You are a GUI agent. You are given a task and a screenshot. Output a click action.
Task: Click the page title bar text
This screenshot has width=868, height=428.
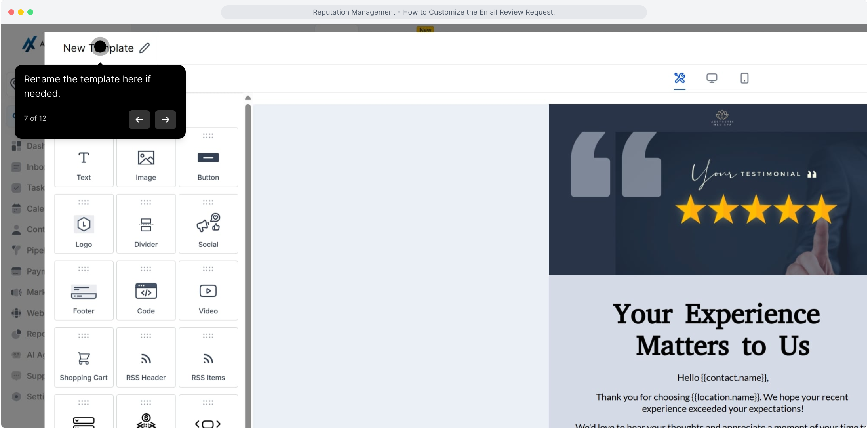click(x=434, y=12)
